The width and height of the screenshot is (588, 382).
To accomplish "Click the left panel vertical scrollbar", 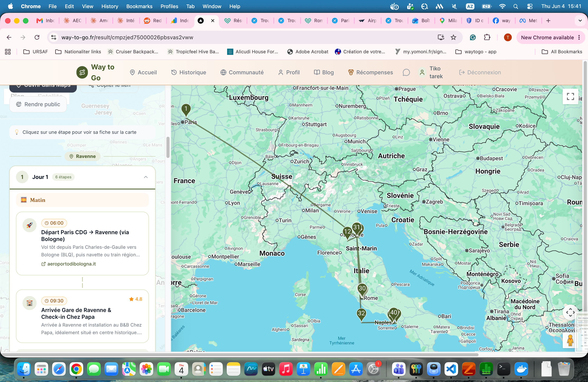I will tap(168, 147).
